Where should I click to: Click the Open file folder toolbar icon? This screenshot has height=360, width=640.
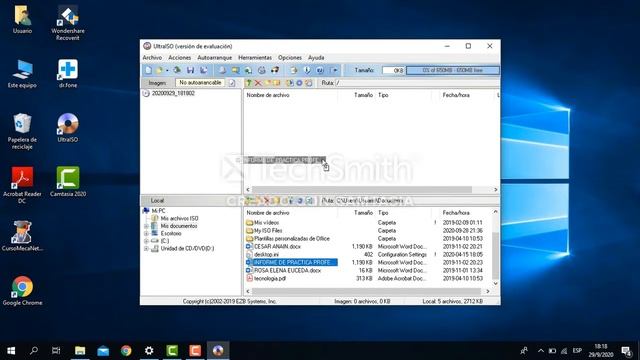[x=160, y=70]
